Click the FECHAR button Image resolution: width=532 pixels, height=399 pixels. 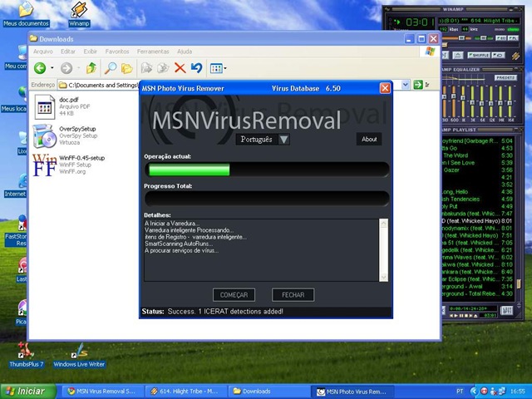[293, 295]
